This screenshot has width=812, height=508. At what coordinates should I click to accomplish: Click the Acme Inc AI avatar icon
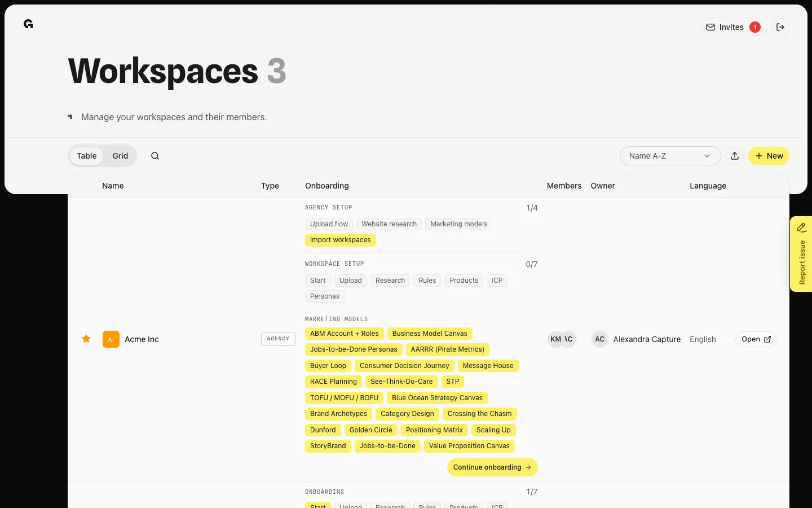click(x=111, y=339)
